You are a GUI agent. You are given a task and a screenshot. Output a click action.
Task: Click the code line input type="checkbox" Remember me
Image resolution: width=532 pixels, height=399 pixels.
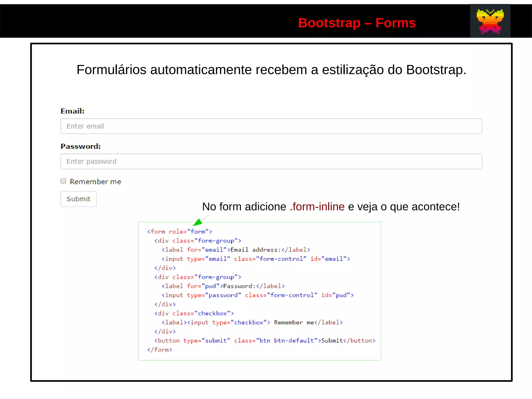252,322
